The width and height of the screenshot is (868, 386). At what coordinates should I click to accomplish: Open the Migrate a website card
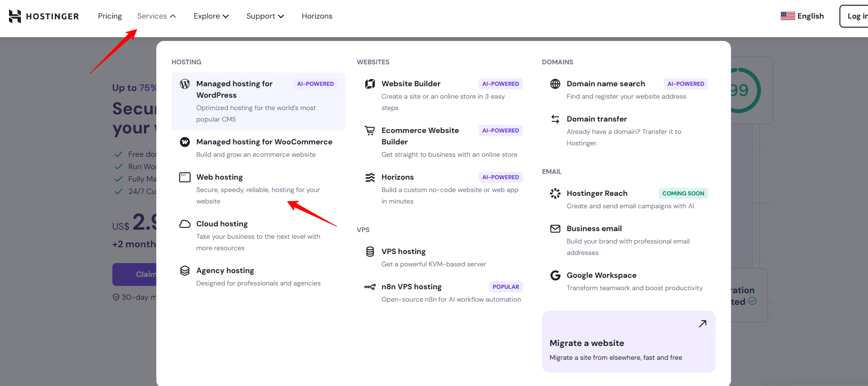click(629, 342)
